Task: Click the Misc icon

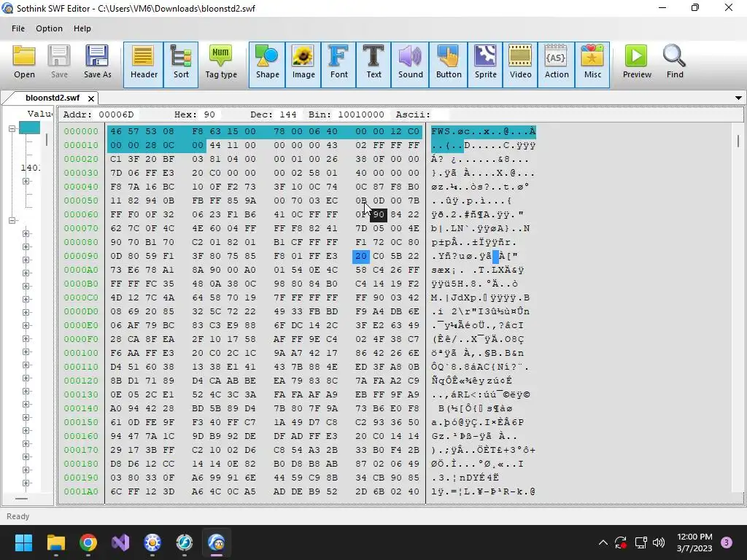Action: pos(592,65)
